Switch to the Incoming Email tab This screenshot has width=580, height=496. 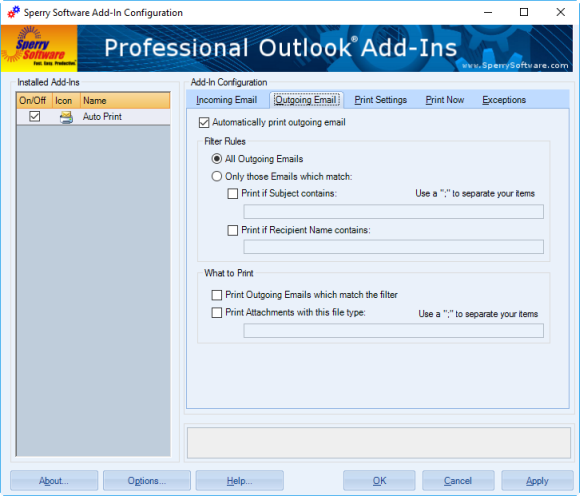pos(226,100)
